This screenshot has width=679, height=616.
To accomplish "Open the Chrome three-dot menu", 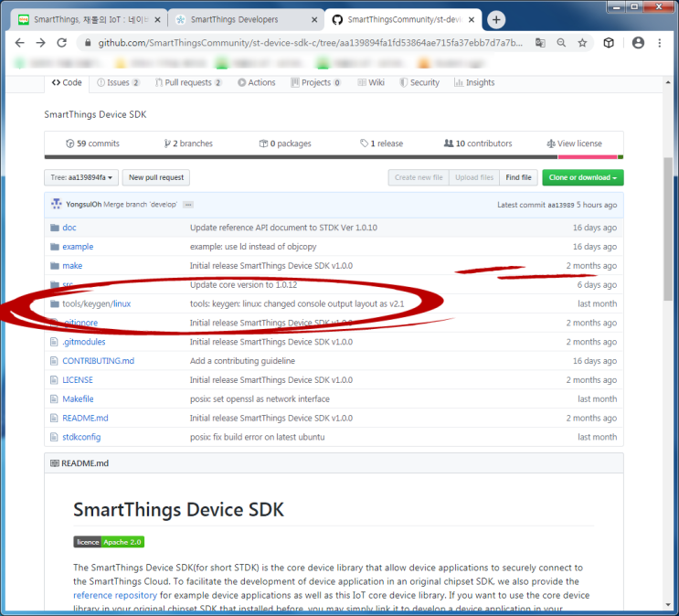I will pos(660,42).
